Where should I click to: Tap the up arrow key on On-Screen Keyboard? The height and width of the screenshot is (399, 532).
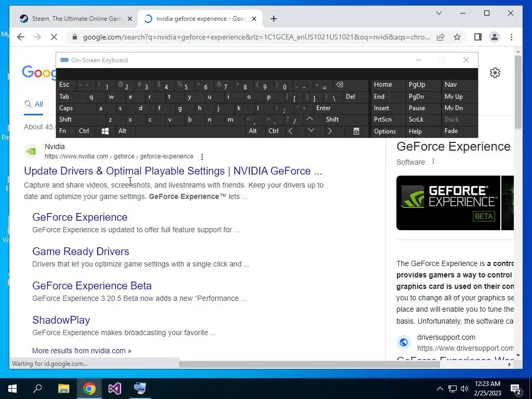310,119
